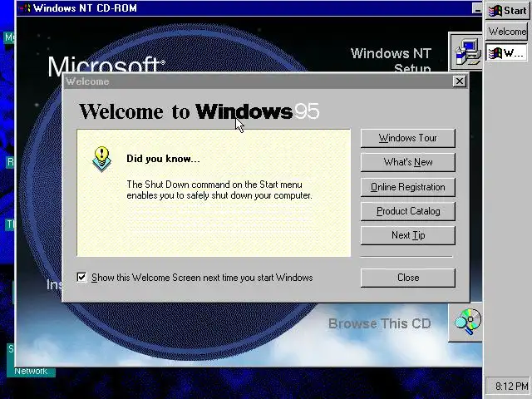Minimize the Windows NT CD-ROM window
The width and height of the screenshot is (532, 399).
coord(476,9)
